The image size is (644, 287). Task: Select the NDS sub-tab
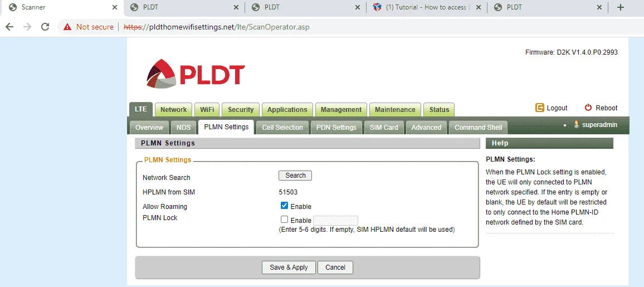[184, 128]
